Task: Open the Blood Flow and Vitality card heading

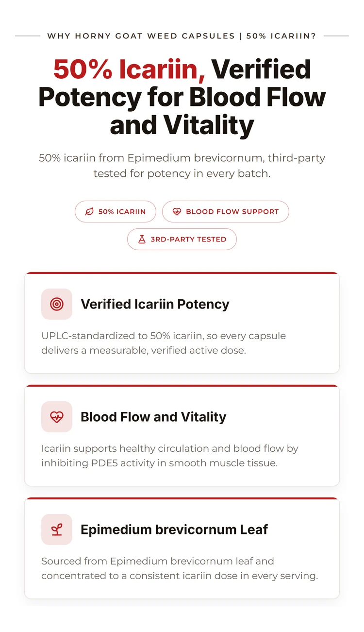Action: click(153, 417)
